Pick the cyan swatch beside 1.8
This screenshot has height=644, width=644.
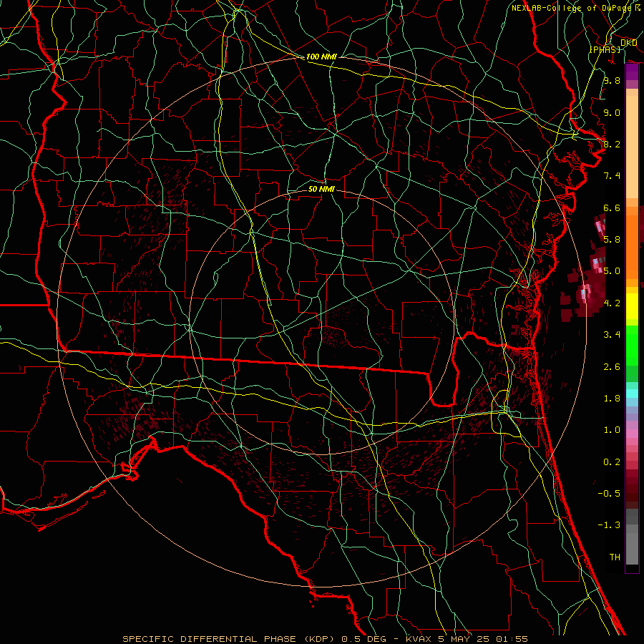click(x=632, y=394)
